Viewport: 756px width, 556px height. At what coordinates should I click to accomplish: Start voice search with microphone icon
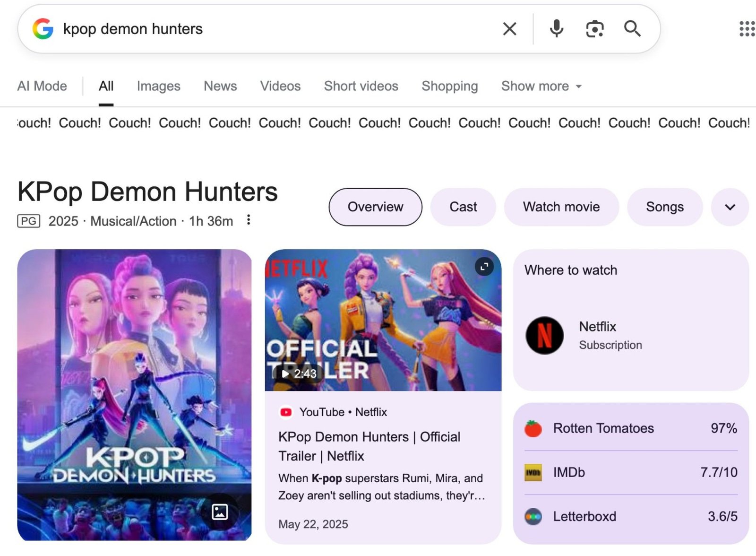coord(557,29)
